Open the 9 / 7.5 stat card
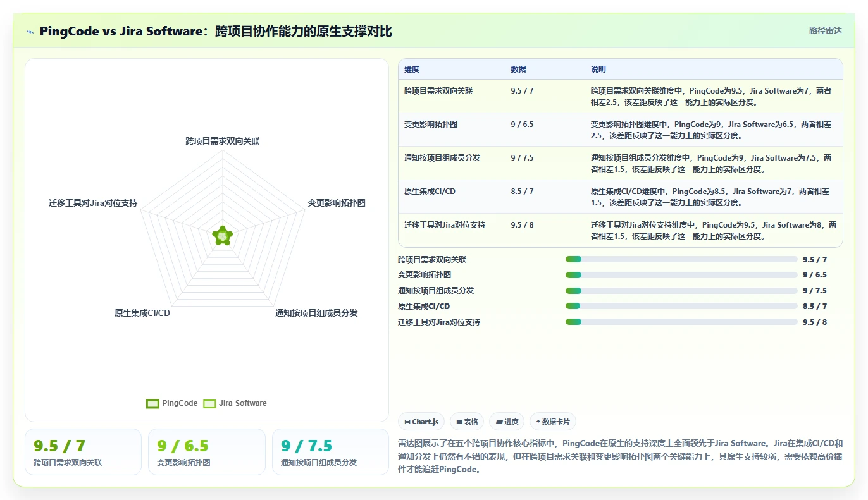This screenshot has height=500, width=868. point(330,452)
